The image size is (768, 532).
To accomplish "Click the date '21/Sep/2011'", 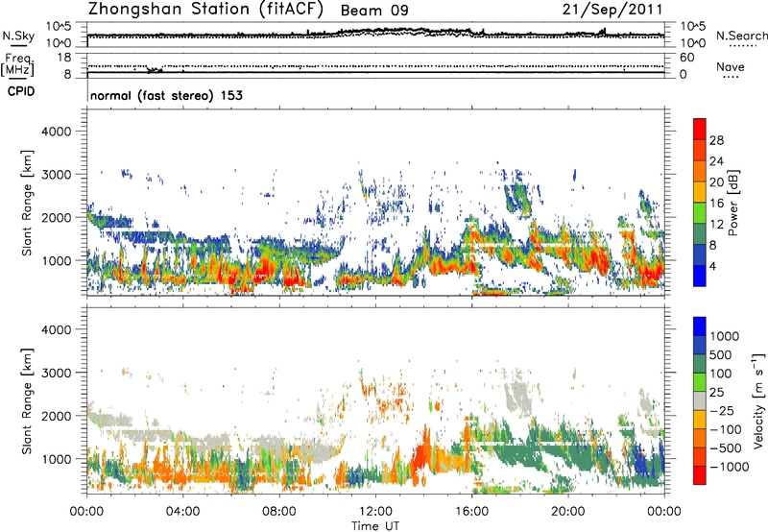I will tap(612, 9).
